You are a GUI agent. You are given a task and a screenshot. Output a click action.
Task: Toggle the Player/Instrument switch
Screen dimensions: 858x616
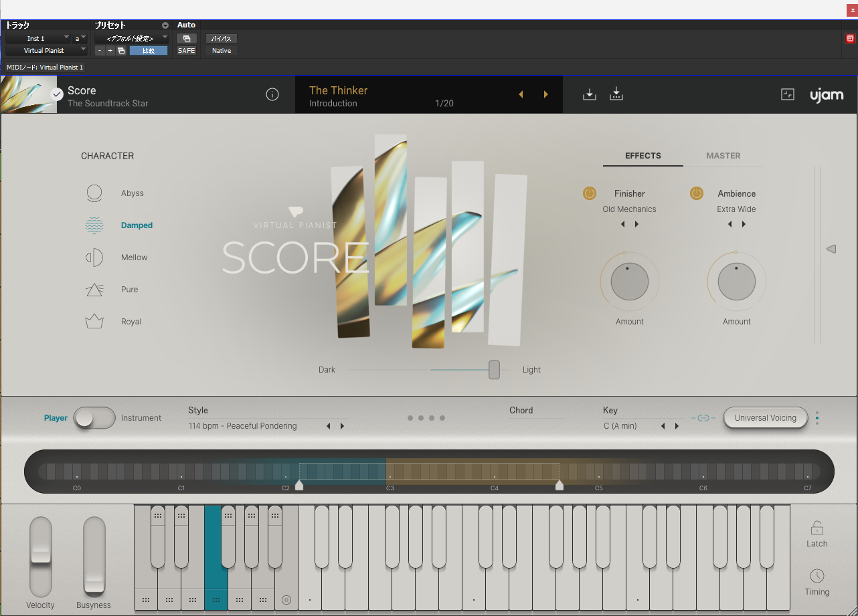point(94,418)
